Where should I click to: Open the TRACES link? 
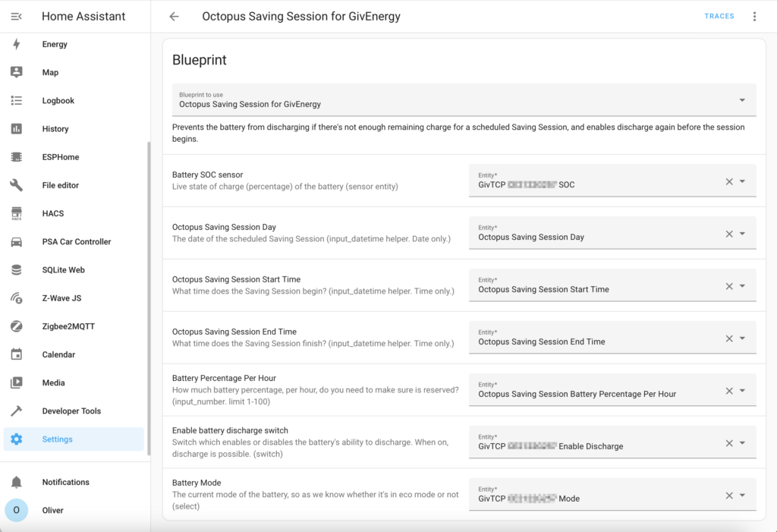tap(719, 17)
